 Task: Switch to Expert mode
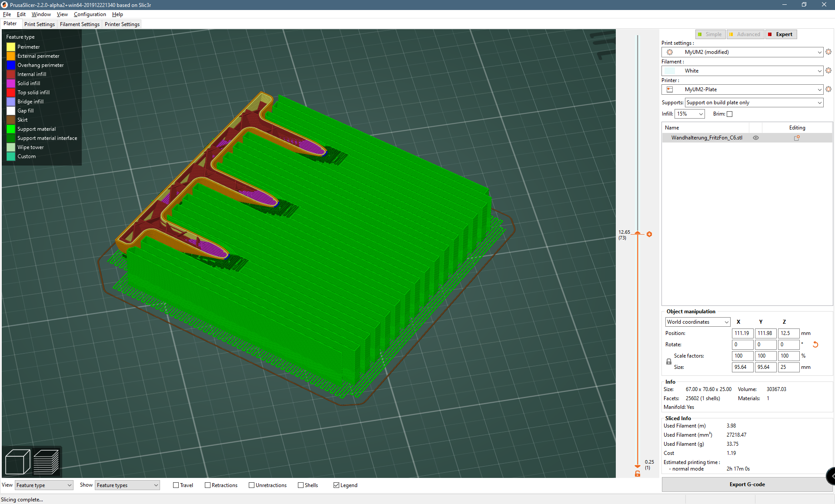[781, 34]
